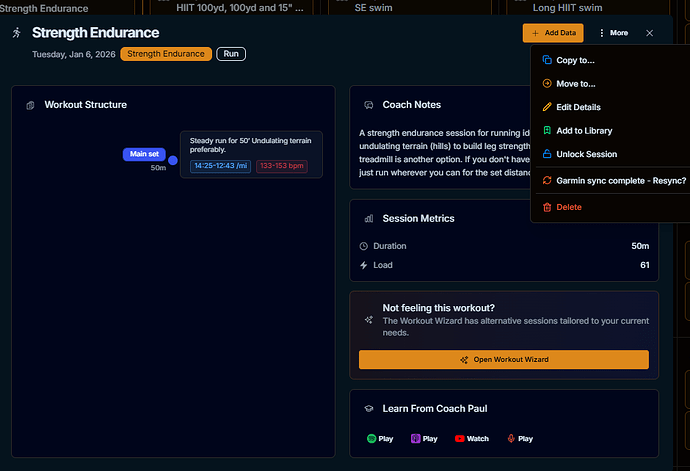Click the running figure icon by title
This screenshot has width=690, height=471.
(16, 33)
